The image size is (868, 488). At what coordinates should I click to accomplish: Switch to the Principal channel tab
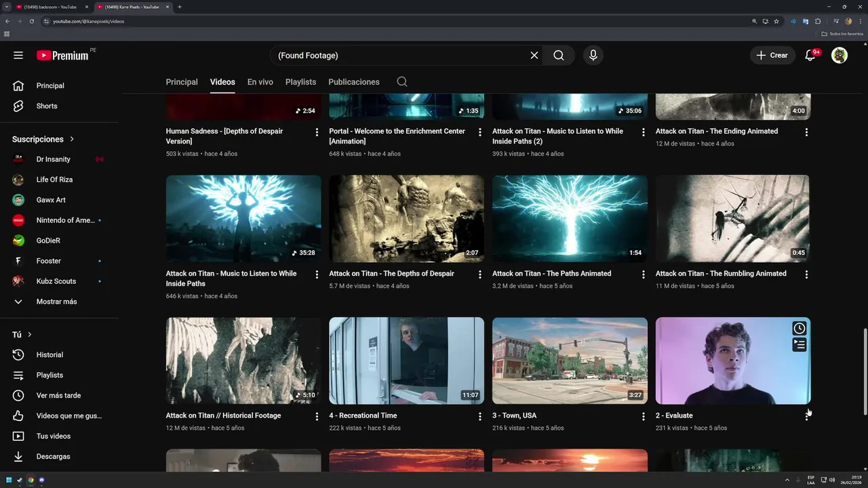[182, 82]
